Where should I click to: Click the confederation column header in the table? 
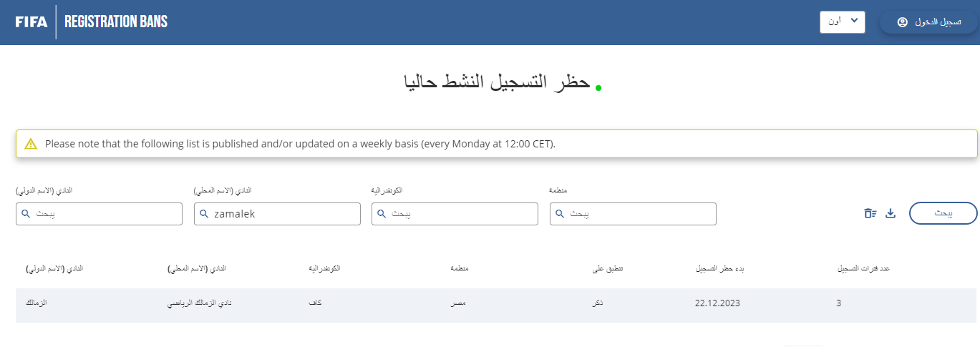point(324,268)
